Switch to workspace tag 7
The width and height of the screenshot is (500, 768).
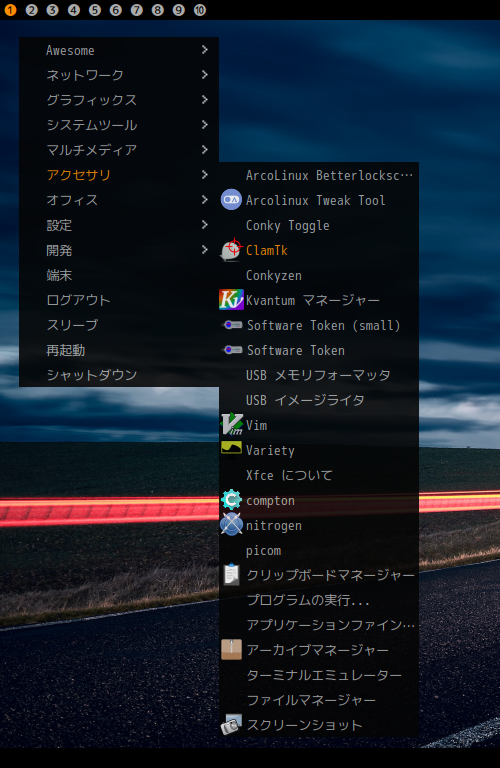[x=137, y=10]
